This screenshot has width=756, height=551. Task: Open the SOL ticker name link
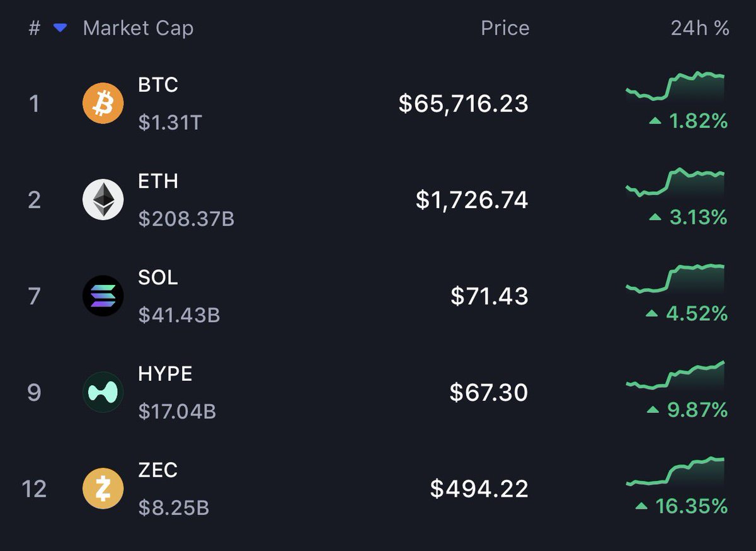(x=158, y=277)
